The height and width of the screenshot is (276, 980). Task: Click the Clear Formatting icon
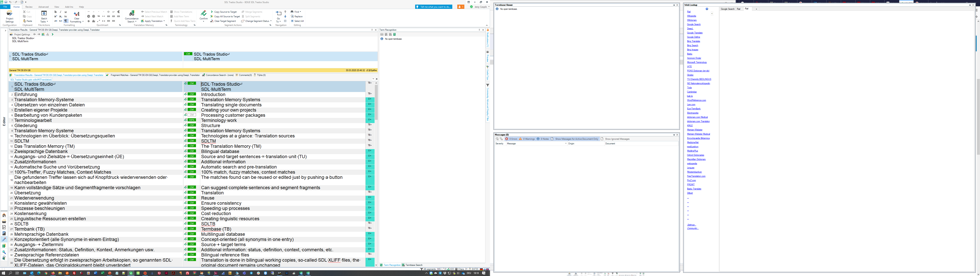pos(77,14)
